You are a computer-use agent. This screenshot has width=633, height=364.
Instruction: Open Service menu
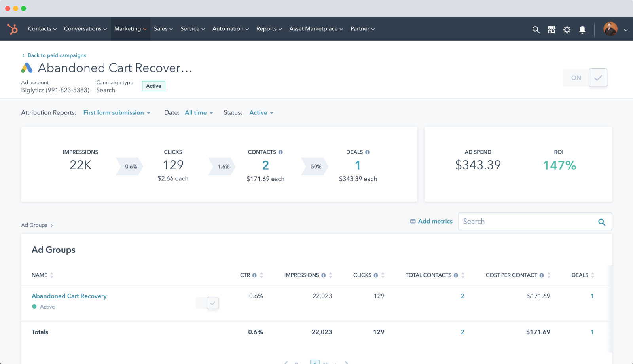193,29
